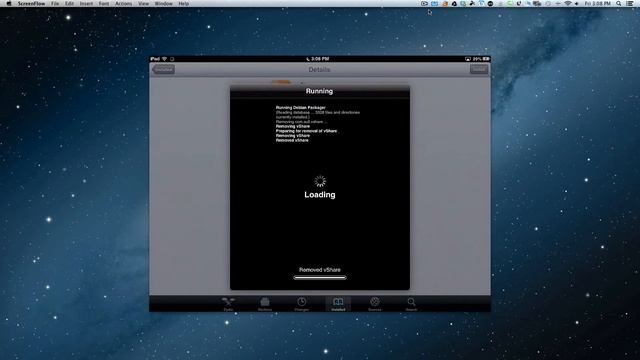Click the Removed vShare progress bar
Viewport: 640px width, 360px height.
pos(320,278)
